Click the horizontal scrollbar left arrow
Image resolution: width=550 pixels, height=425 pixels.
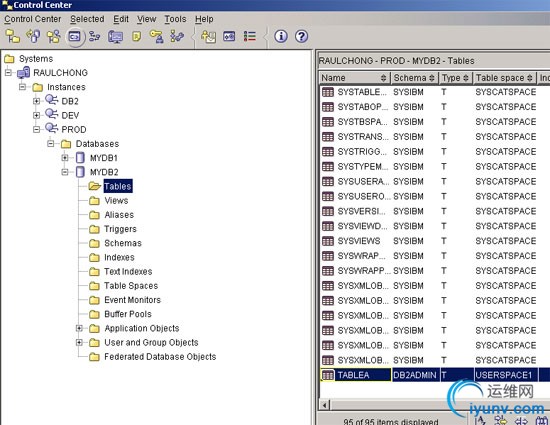coord(325,405)
